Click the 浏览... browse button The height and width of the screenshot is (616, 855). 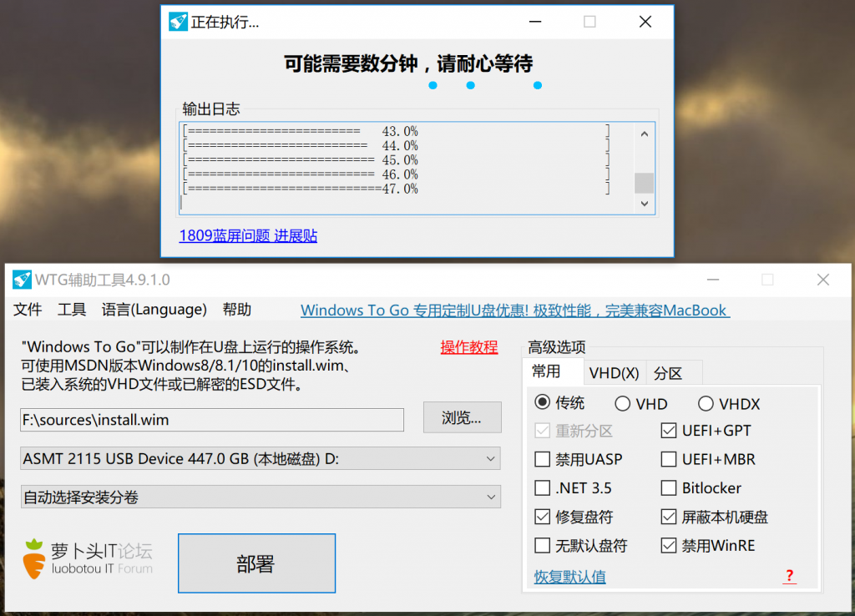(462, 419)
